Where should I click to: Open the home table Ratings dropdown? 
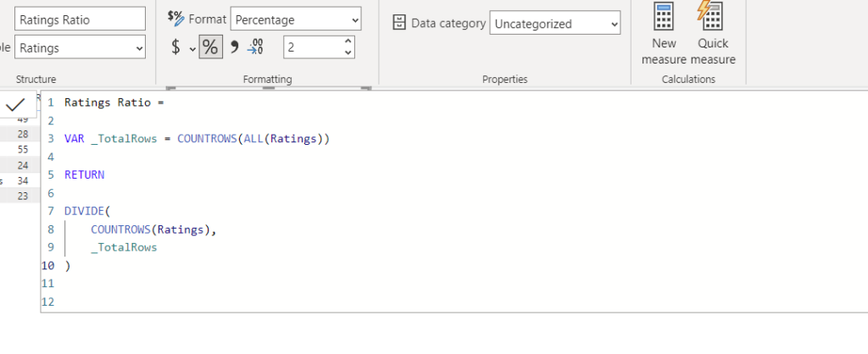coord(80,48)
